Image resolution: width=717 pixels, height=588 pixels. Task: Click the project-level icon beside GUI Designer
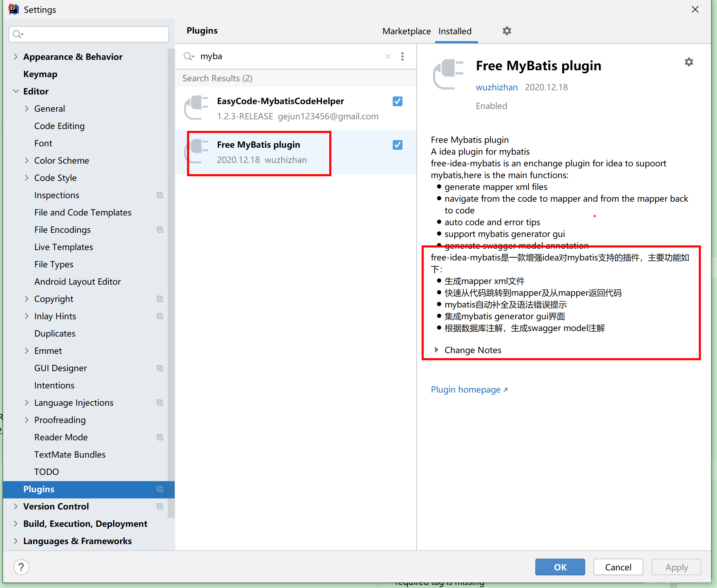click(x=160, y=368)
